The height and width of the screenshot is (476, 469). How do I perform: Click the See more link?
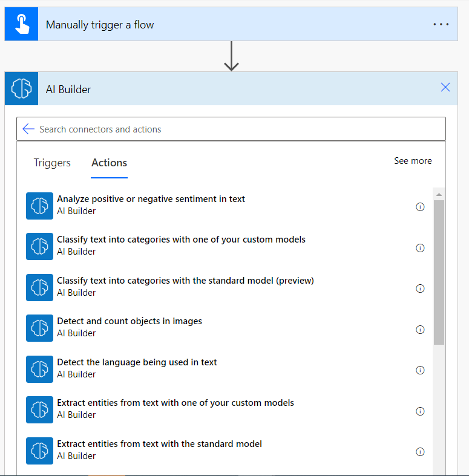click(x=413, y=161)
